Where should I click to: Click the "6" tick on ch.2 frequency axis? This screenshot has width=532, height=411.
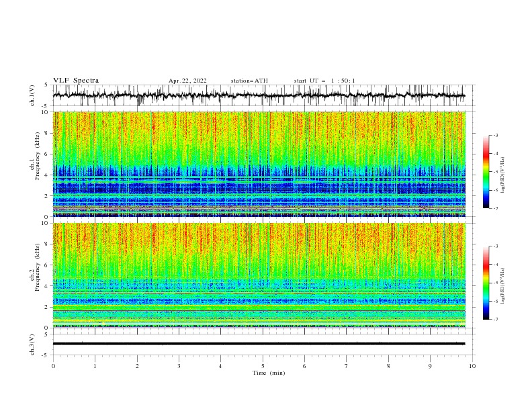pos(46,265)
